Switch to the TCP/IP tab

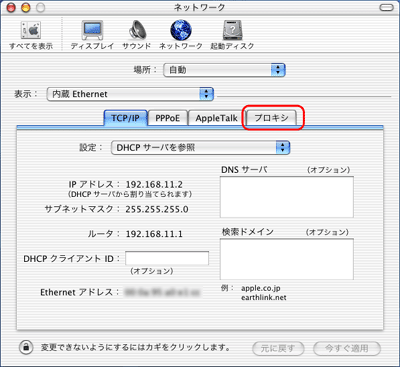pyautogui.click(x=125, y=118)
